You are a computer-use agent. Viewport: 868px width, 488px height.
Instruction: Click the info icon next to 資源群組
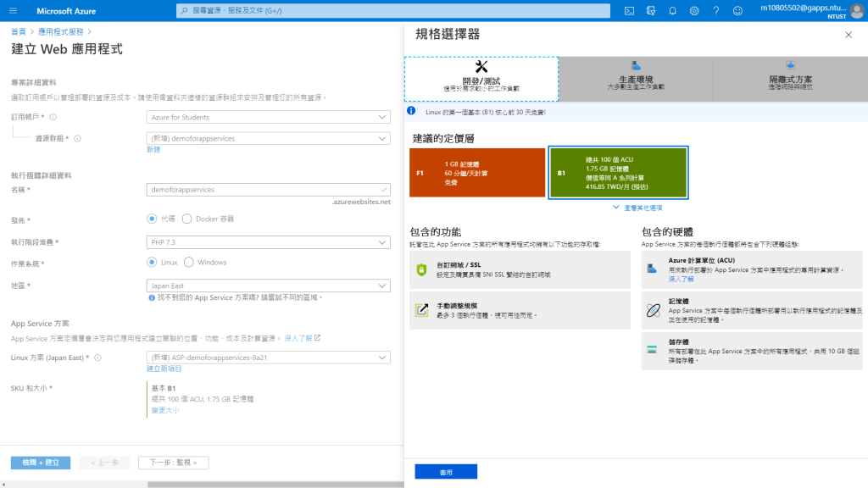tap(77, 138)
